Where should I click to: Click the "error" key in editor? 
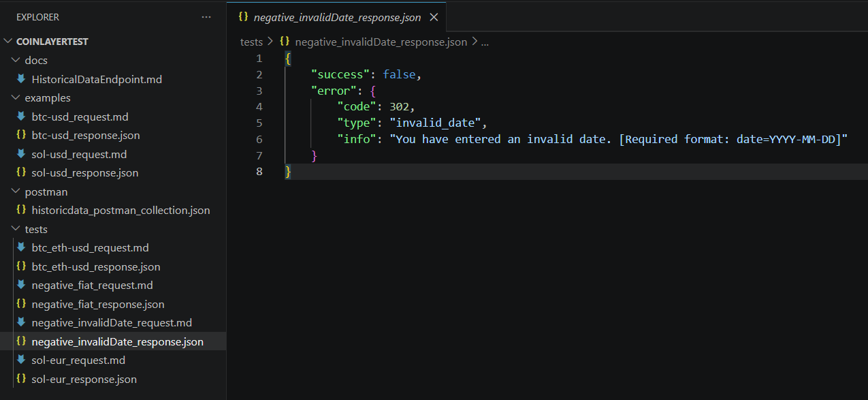pos(334,91)
